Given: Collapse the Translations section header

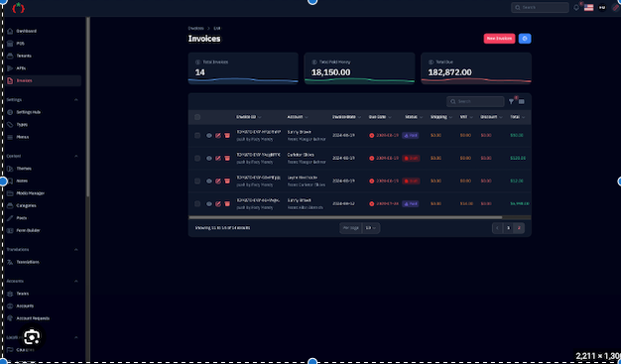Looking at the screenshot, I should (x=76, y=250).
